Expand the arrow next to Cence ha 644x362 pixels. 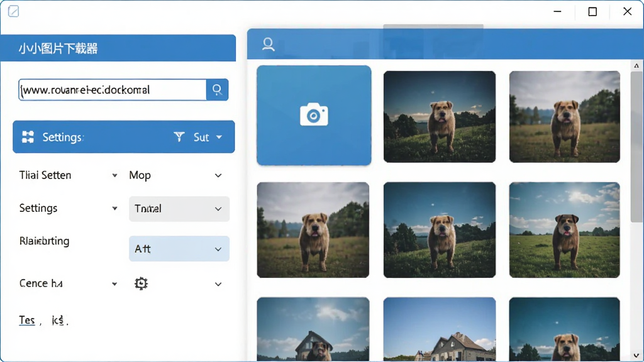pos(114,284)
